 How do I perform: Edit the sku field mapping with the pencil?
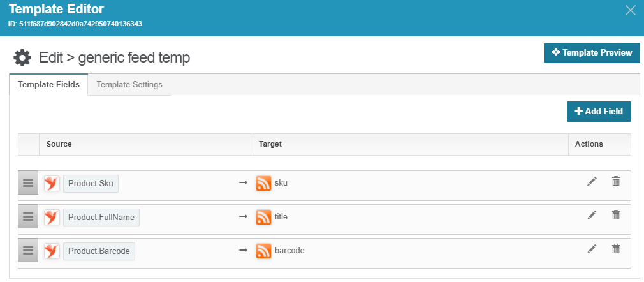click(x=592, y=181)
